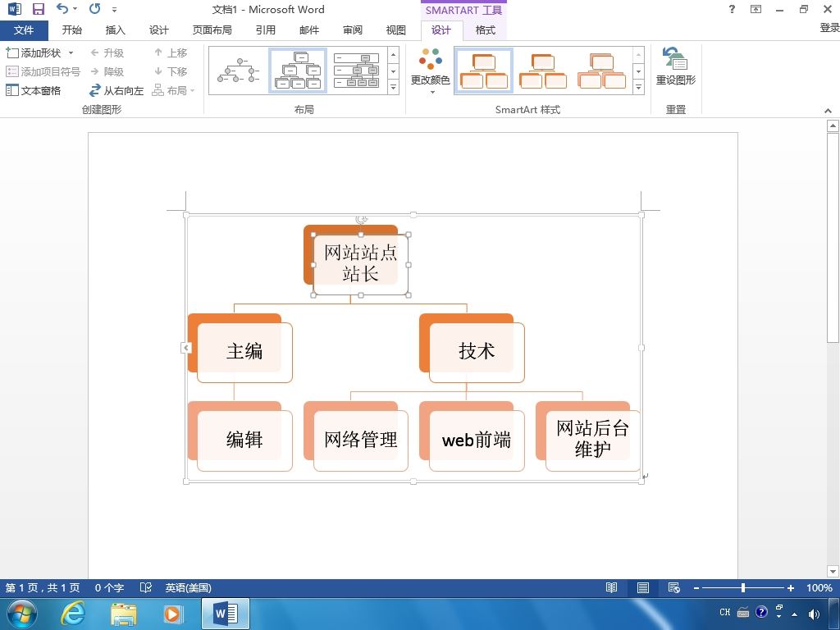Image resolution: width=840 pixels, height=630 pixels.
Task: Click the 降级 demote button
Action: 107,71
